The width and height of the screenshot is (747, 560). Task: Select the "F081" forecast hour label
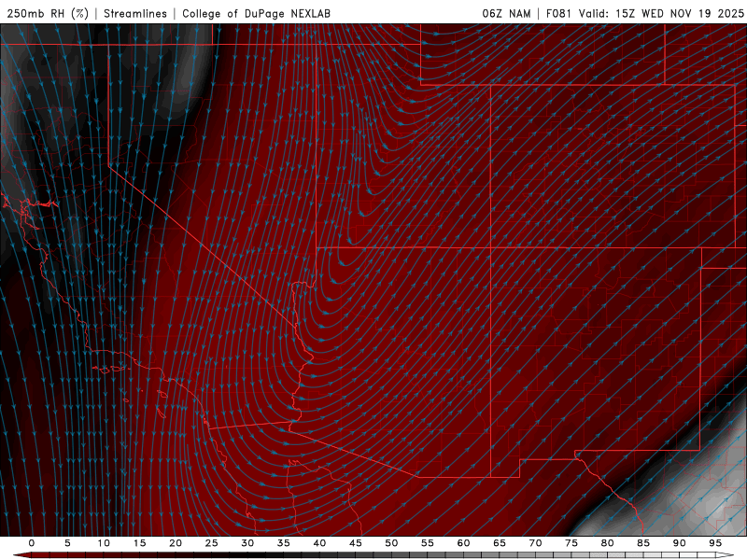[558, 13]
